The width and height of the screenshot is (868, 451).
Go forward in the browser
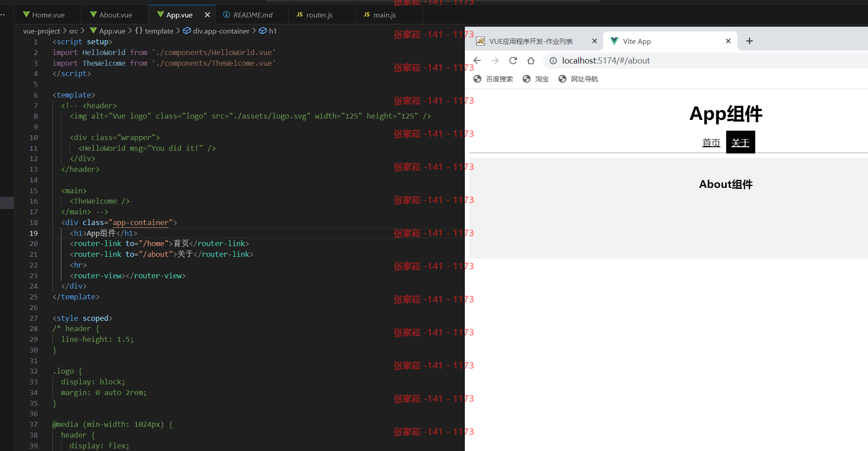pos(495,60)
